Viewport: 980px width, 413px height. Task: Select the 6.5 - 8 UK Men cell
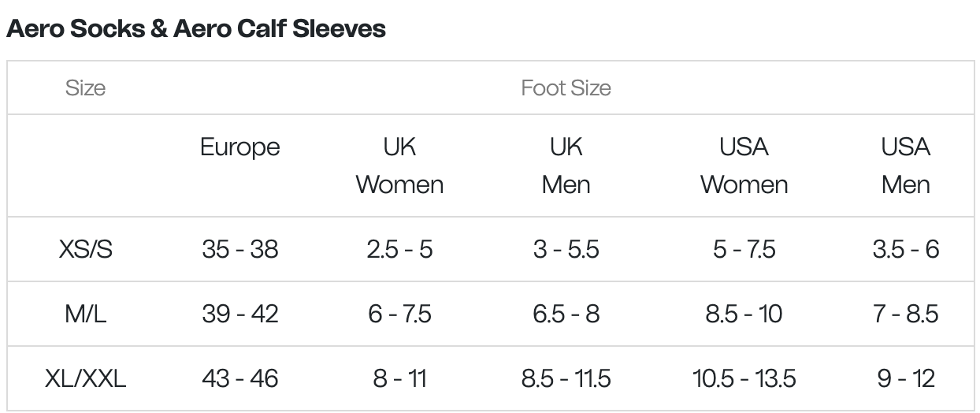[x=566, y=314]
